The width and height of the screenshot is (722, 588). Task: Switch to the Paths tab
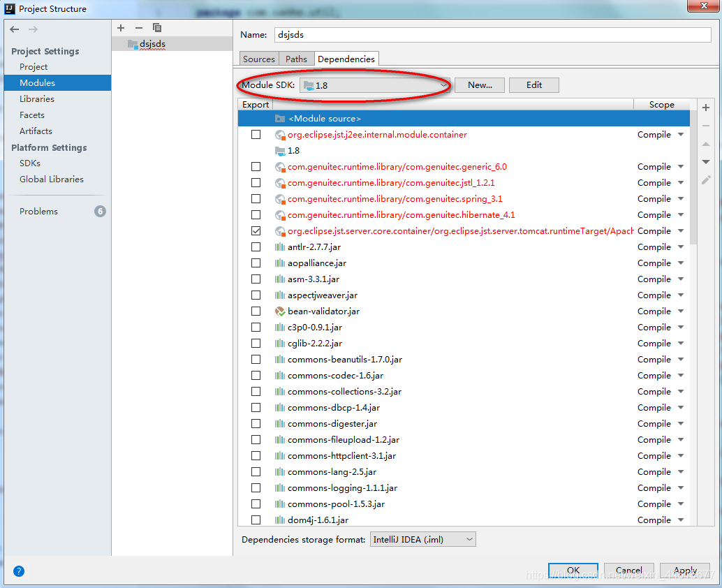[x=296, y=59]
